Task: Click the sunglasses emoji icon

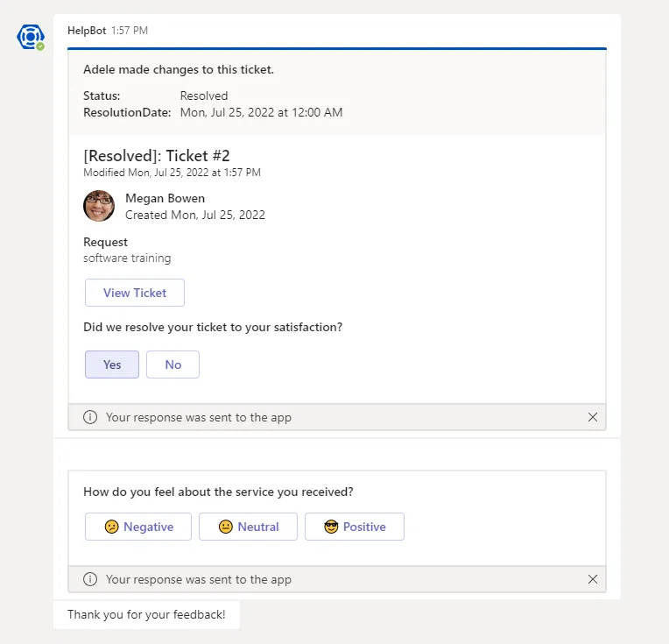Action: point(331,527)
